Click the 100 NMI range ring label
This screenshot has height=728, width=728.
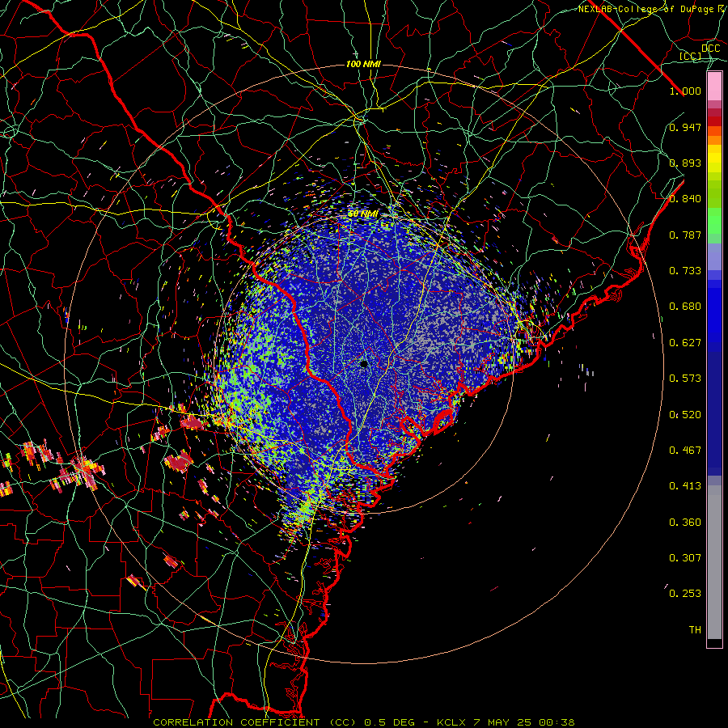tap(363, 64)
